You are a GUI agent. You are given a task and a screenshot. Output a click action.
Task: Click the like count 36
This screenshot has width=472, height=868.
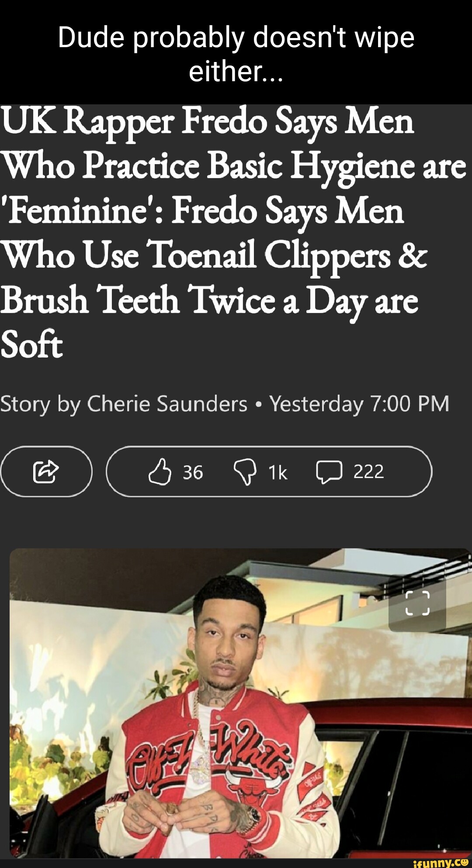[193, 472]
